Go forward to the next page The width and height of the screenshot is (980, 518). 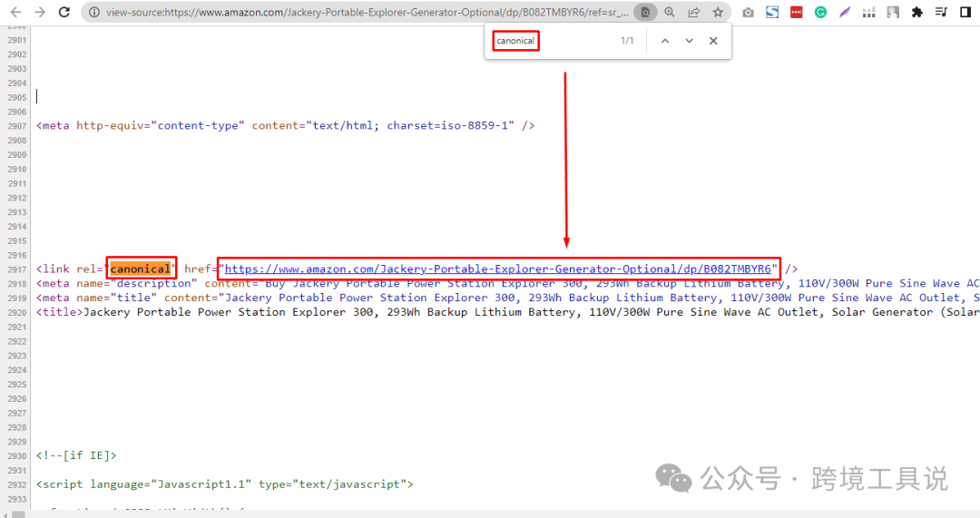tap(40, 12)
